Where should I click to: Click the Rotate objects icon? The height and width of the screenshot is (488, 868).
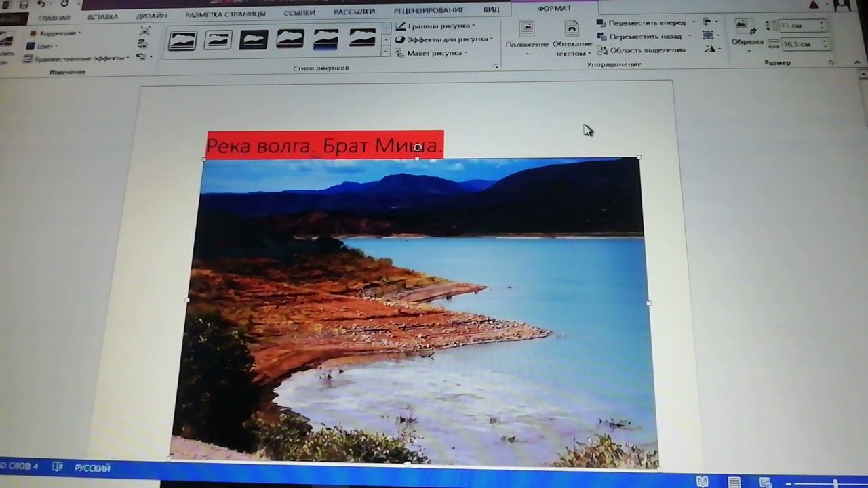click(710, 49)
